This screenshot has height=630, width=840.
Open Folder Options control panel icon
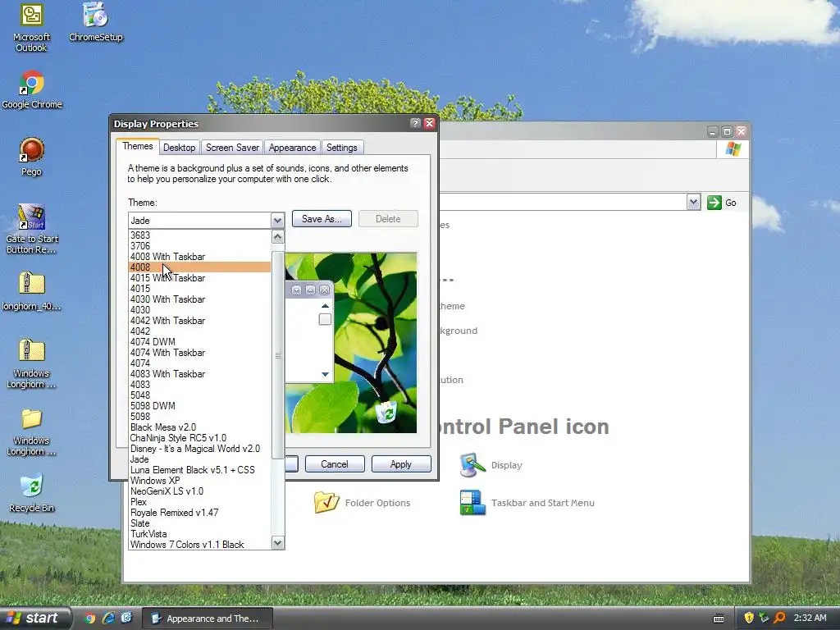point(362,503)
